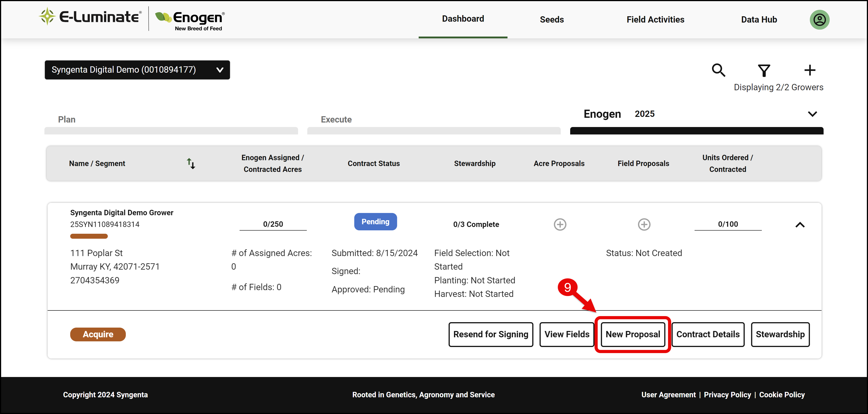Viewport: 868px width, 414px height.
Task: Click the Contract Status column header
Action: coord(373,164)
